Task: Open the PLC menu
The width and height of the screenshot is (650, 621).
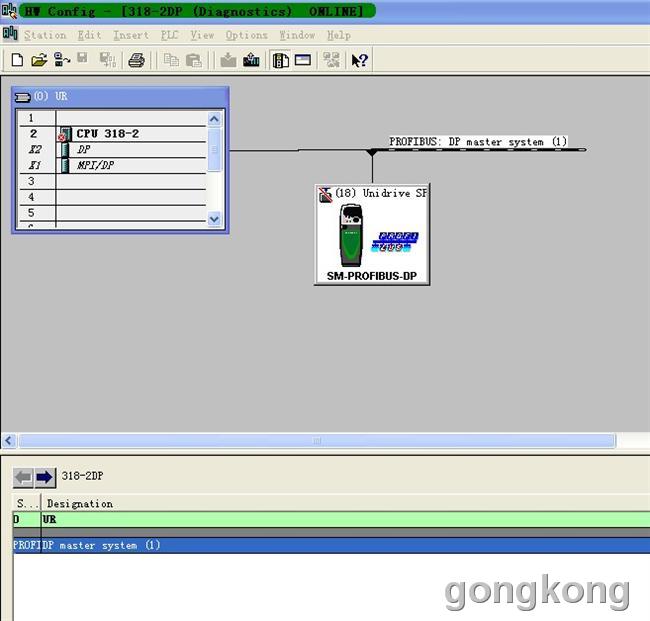Action: 169,35
